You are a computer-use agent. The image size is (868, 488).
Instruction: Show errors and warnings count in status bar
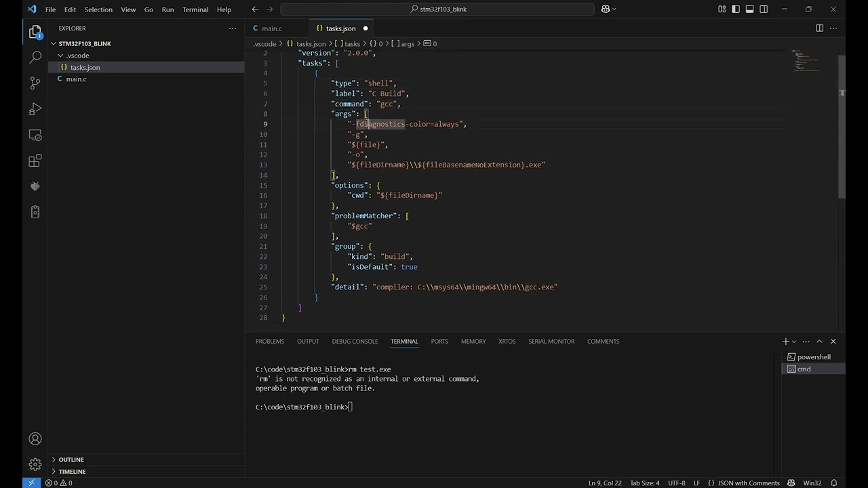point(59,483)
